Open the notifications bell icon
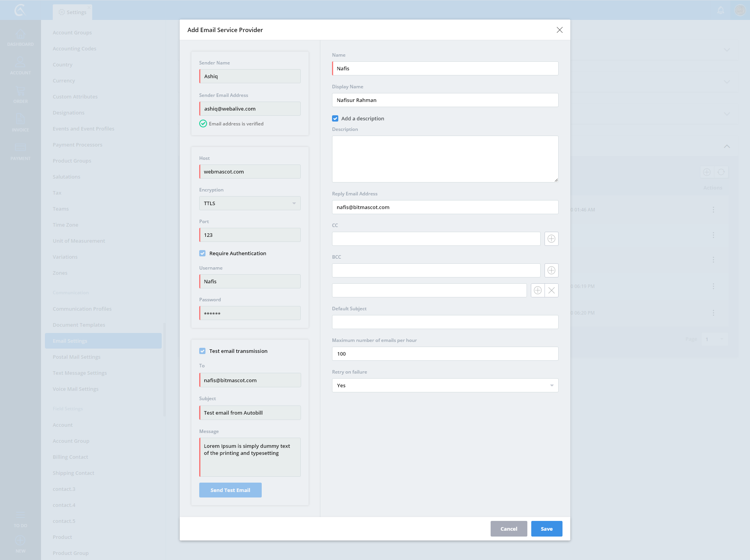Screen dimensions: 750x560 pos(721,10)
